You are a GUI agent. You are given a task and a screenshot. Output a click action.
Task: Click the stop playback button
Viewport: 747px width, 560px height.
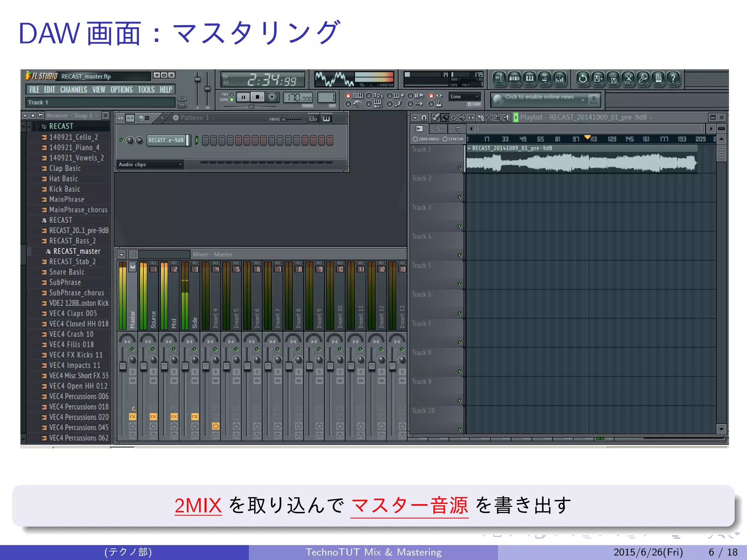(258, 97)
